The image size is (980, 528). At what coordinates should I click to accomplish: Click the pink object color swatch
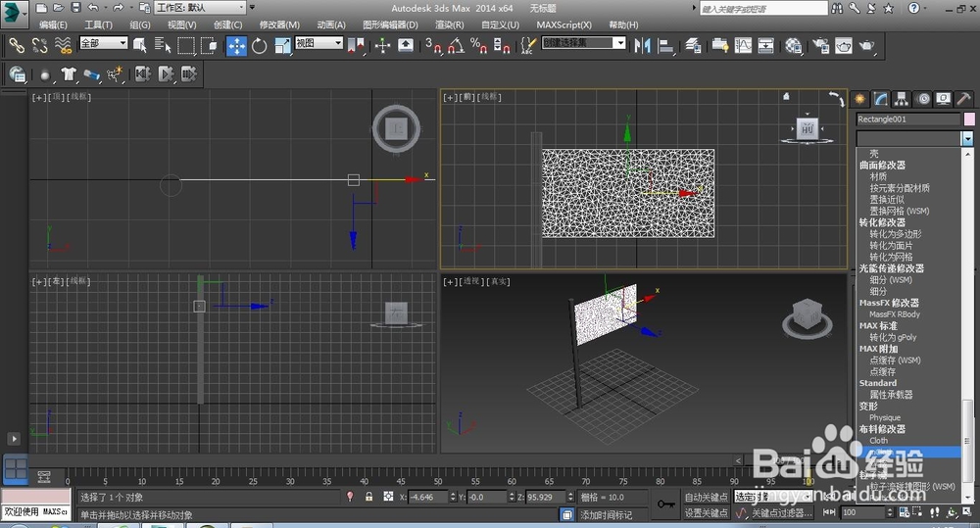pos(969,120)
